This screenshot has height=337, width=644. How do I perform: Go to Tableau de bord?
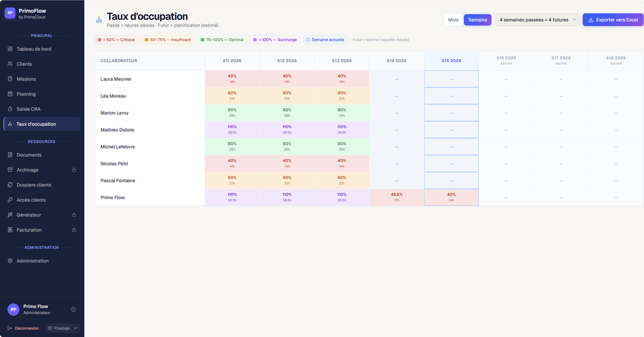click(42, 49)
